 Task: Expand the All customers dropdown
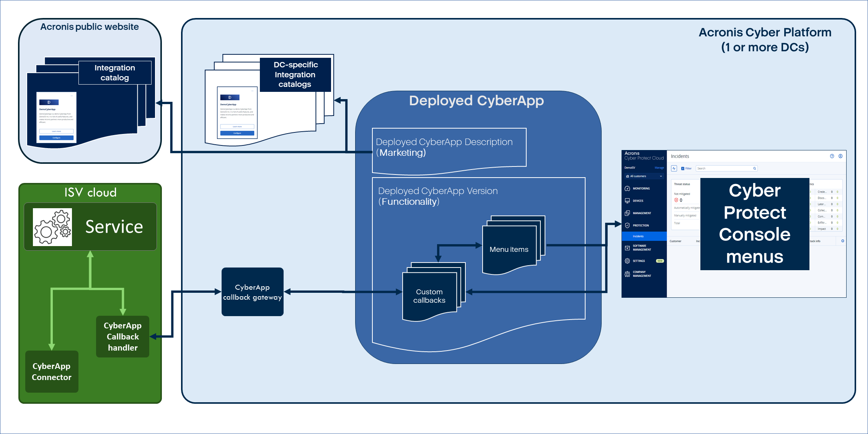pyautogui.click(x=644, y=176)
